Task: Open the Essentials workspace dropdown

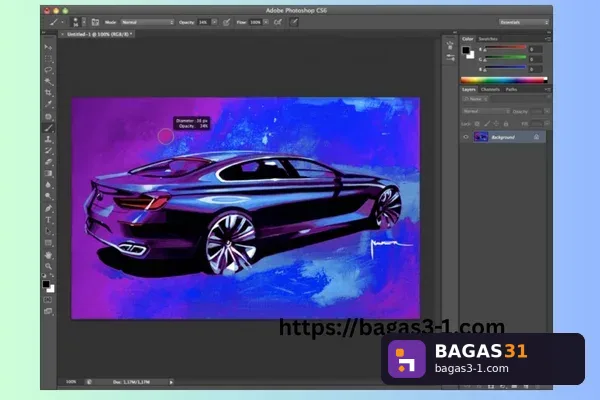Action: 524,22
